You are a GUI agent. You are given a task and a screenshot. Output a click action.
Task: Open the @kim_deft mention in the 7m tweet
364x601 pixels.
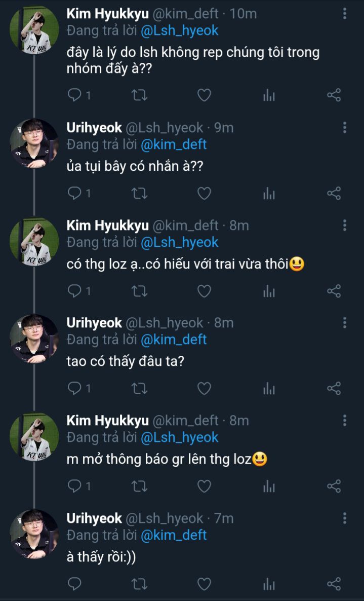coord(173,535)
